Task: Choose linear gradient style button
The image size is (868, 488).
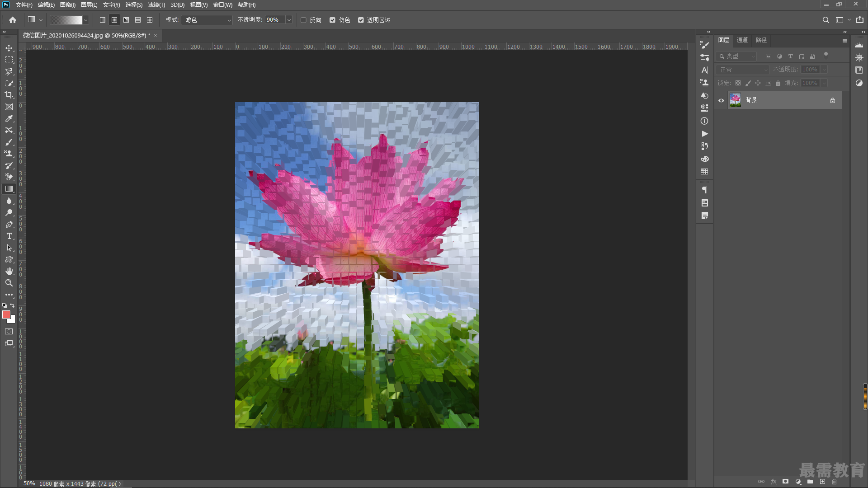Action: pyautogui.click(x=103, y=20)
